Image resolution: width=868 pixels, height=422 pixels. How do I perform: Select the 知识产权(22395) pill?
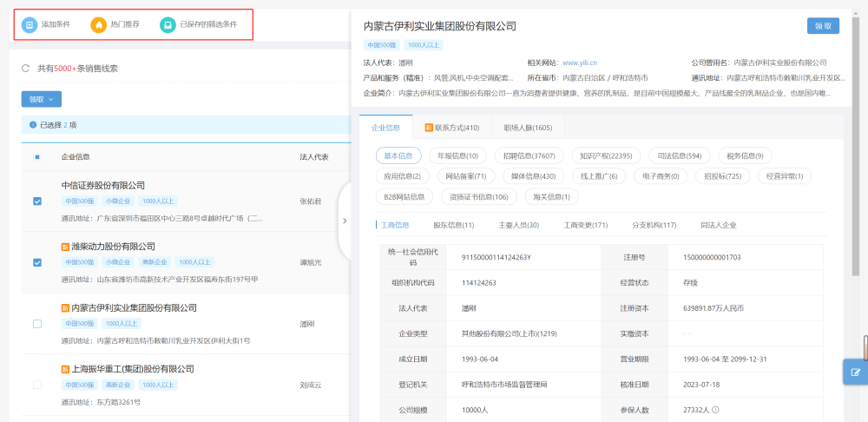pyautogui.click(x=606, y=155)
